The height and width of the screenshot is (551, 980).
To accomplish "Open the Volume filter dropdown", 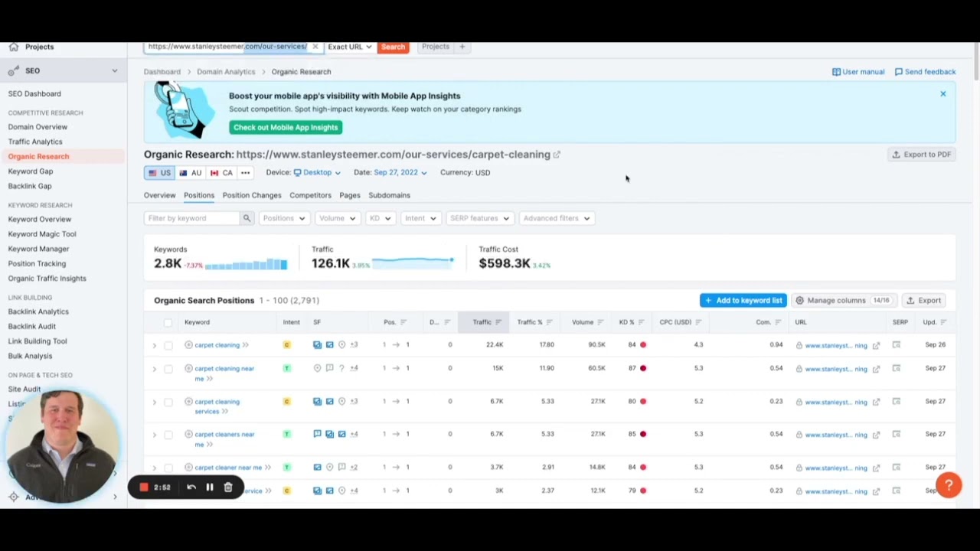I will [338, 218].
